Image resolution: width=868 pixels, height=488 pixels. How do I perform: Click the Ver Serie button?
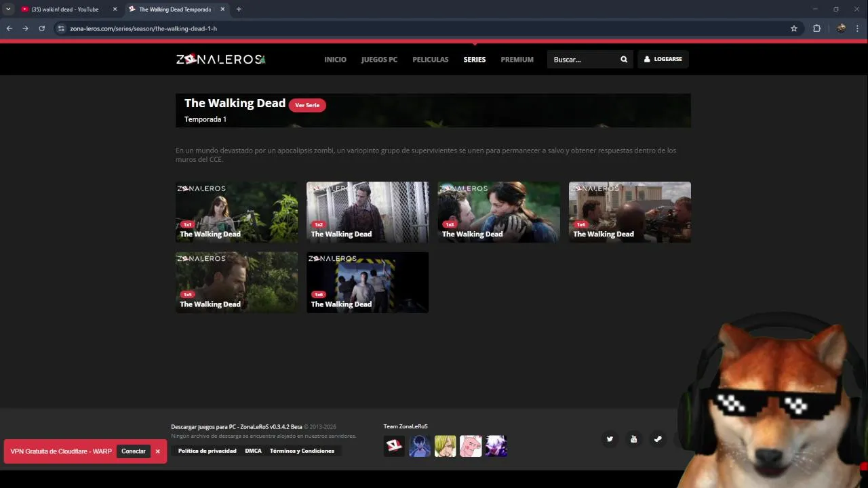[307, 105]
